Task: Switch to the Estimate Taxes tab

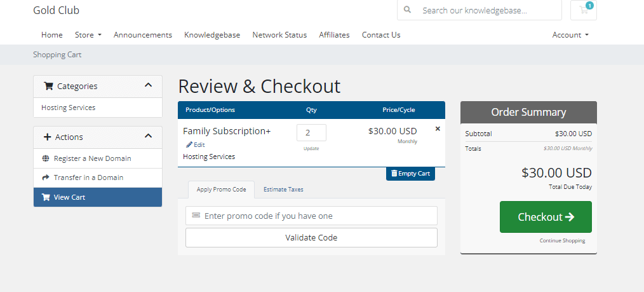Action: click(283, 190)
